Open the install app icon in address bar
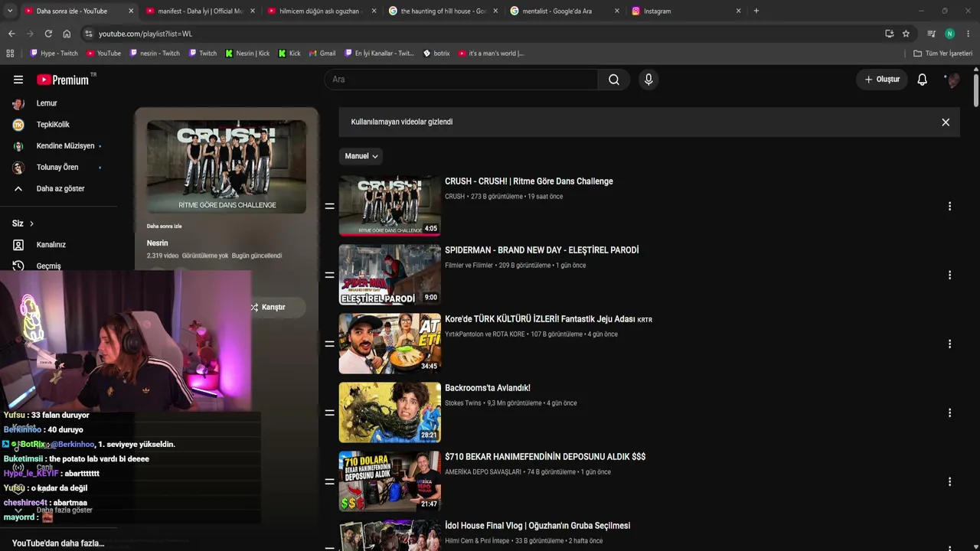 click(x=889, y=34)
